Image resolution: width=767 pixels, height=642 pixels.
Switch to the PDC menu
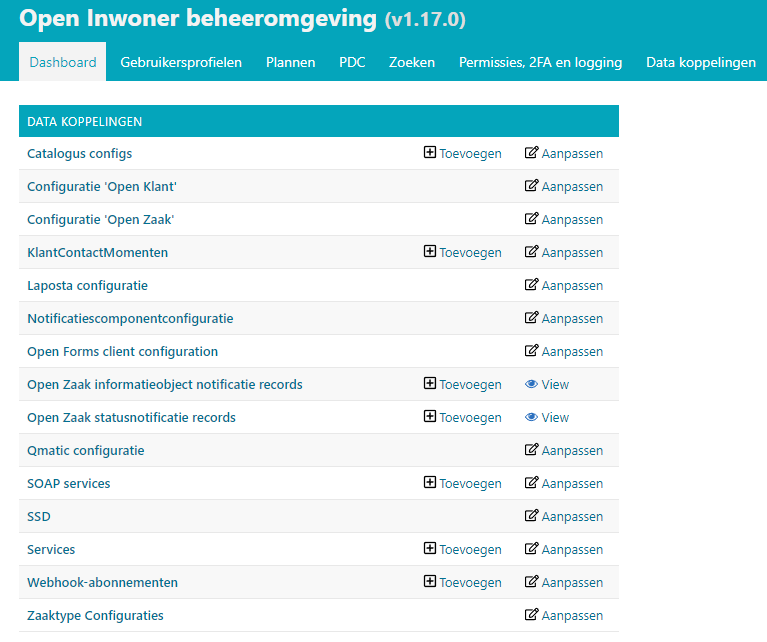click(x=352, y=62)
